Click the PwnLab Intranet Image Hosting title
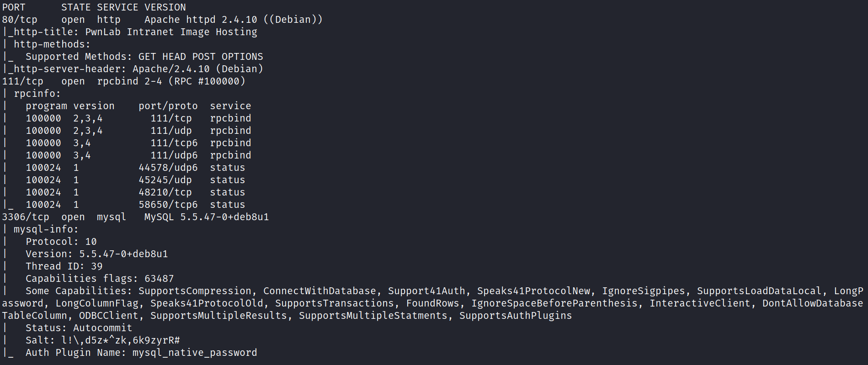The height and width of the screenshot is (365, 868). [171, 32]
